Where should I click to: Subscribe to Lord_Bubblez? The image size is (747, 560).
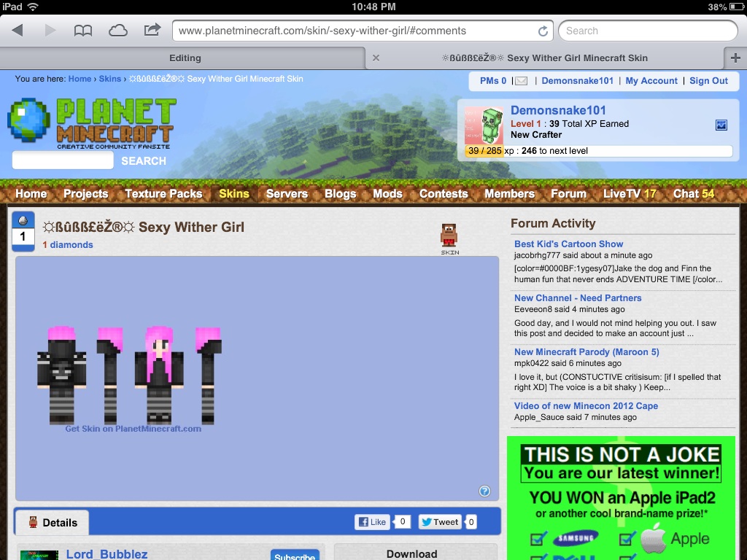[x=295, y=555]
